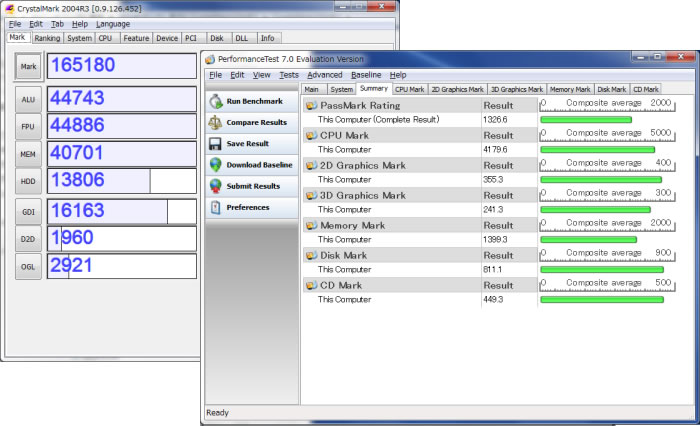Open the CrystalMark Tab menu
Screen dimensions: 700x426
57,24
